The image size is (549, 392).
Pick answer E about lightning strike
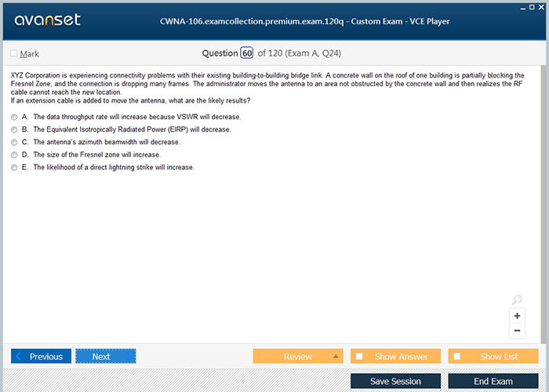[15, 168]
